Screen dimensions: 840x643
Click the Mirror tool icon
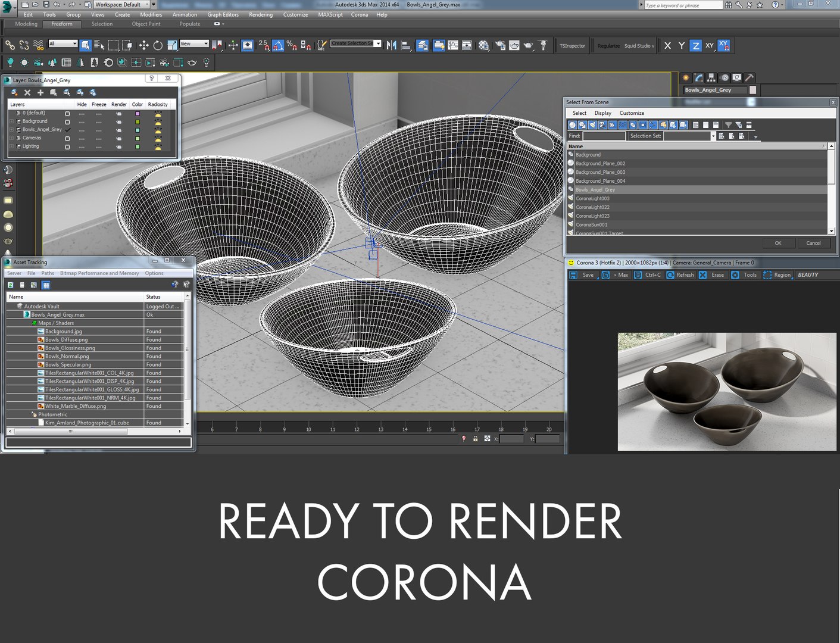[391, 45]
